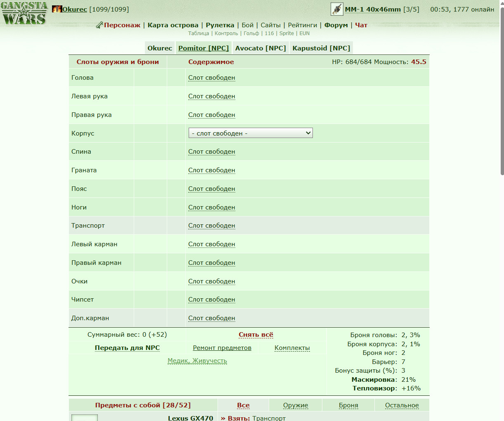
Task: Select the Avocato [NPC] tab
Action: (x=260, y=48)
